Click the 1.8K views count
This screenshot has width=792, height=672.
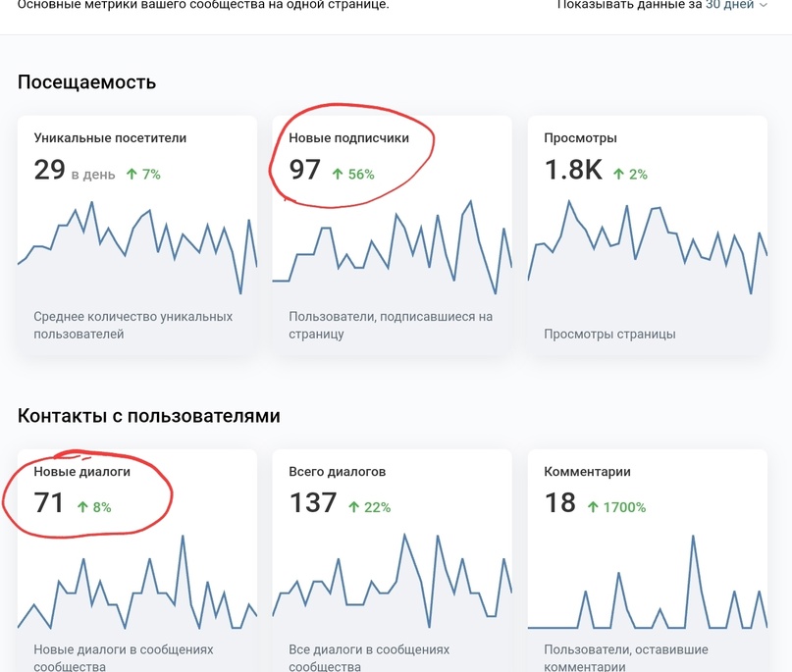coord(573,171)
